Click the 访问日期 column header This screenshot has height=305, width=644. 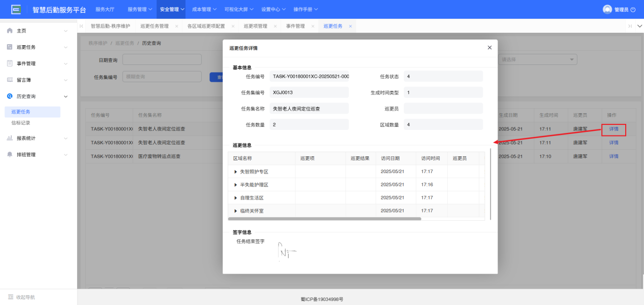click(x=396, y=158)
